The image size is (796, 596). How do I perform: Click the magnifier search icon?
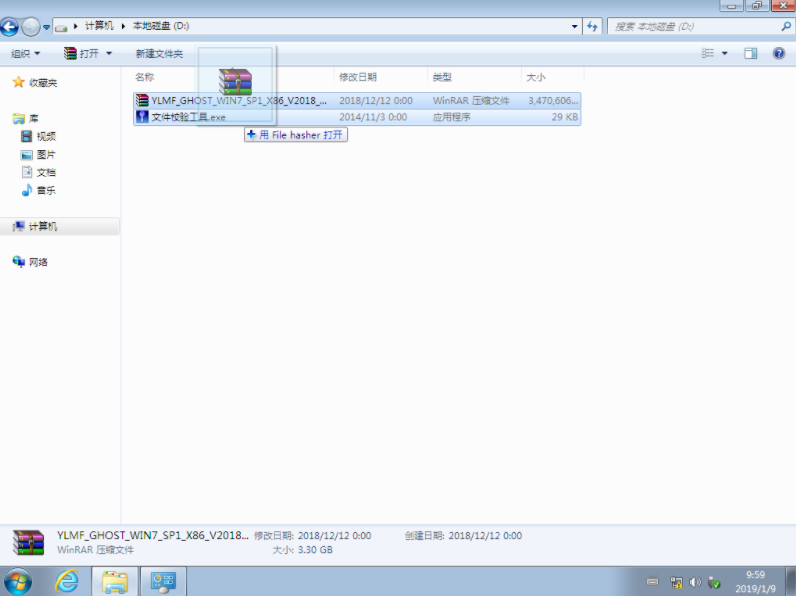[x=786, y=26]
